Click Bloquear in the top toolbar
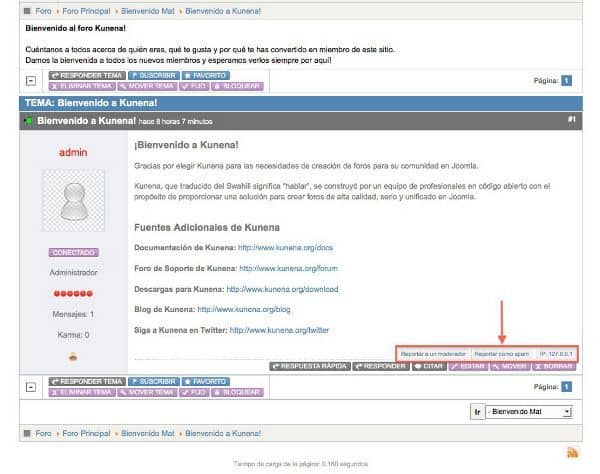The width and height of the screenshot is (600, 474). [x=237, y=86]
